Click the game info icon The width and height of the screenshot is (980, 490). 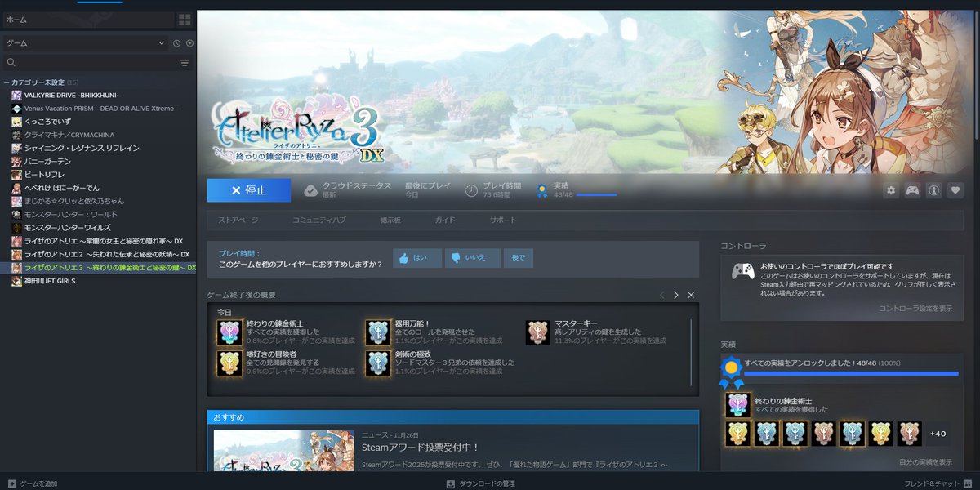click(x=934, y=190)
